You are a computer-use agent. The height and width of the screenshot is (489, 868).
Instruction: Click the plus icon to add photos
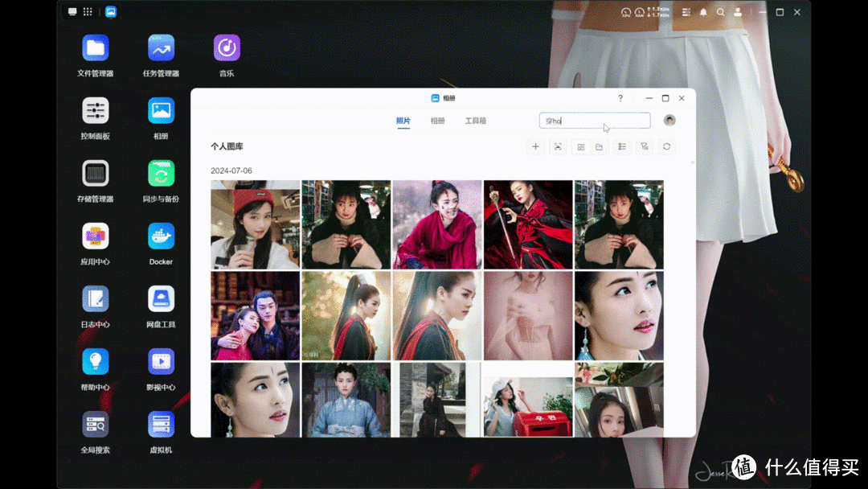pyautogui.click(x=535, y=146)
